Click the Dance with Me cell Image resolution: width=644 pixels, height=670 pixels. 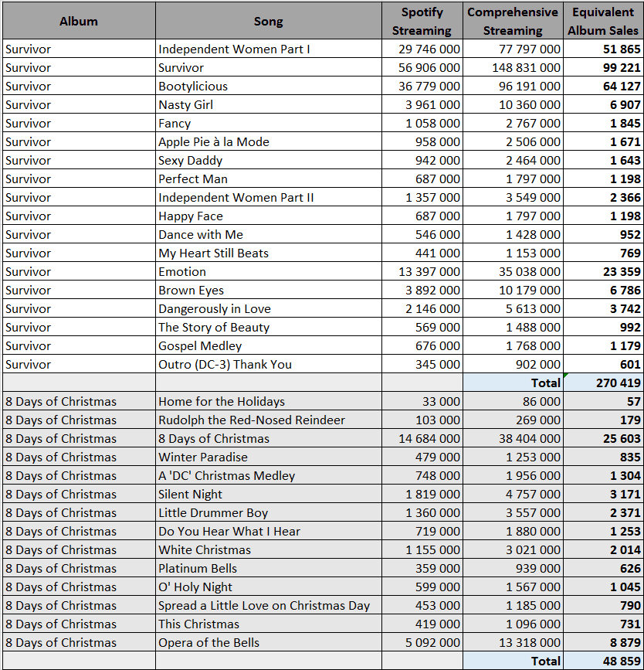pos(269,234)
